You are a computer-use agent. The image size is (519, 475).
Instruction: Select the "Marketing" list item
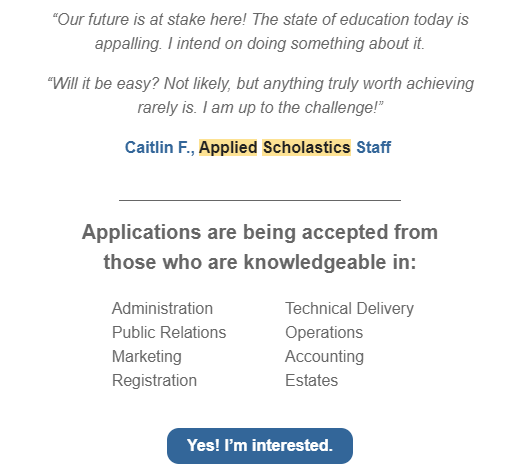click(147, 356)
